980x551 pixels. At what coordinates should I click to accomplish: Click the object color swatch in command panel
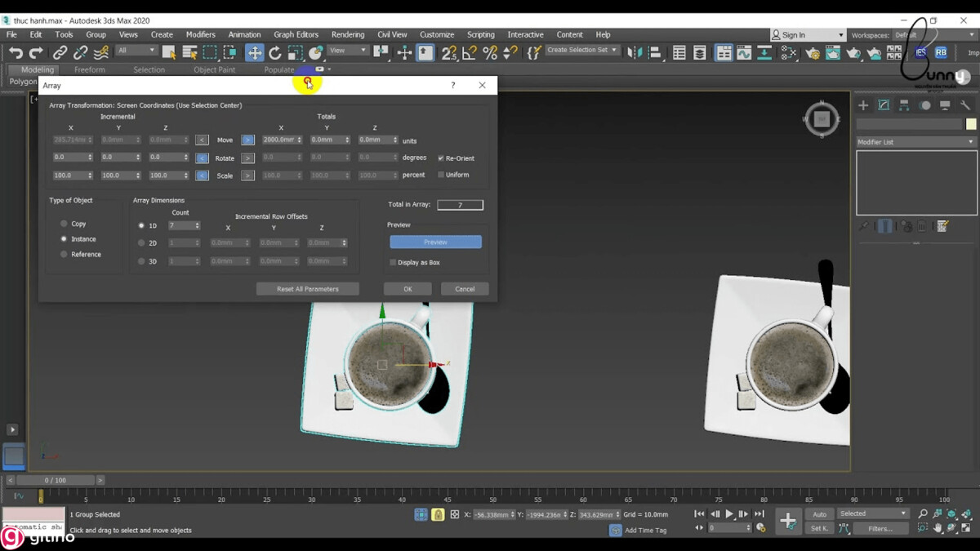[971, 123]
